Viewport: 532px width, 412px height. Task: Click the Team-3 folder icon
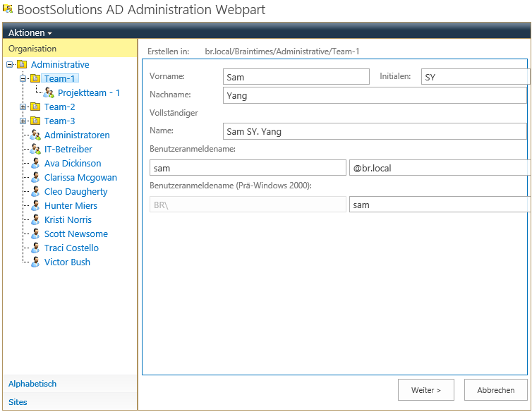pos(35,121)
